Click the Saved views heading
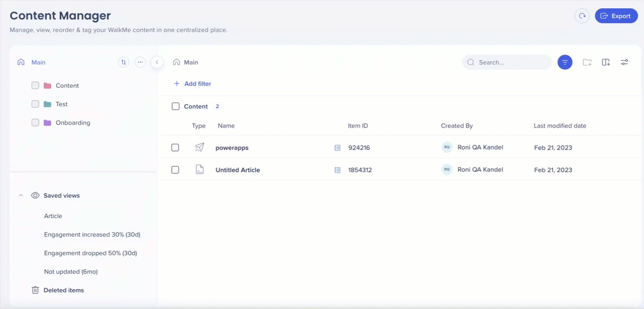This screenshot has width=644, height=309. click(x=62, y=195)
